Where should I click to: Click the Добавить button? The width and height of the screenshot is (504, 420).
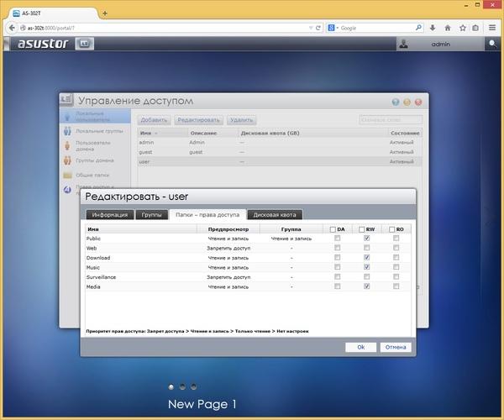coord(154,120)
